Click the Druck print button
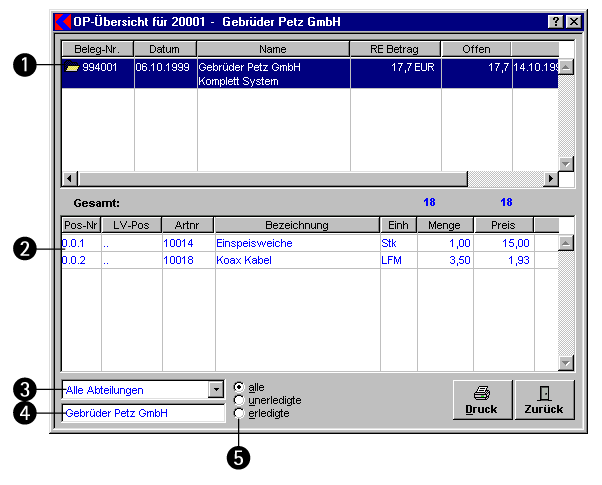The height and width of the screenshot is (485, 602). tap(481, 399)
